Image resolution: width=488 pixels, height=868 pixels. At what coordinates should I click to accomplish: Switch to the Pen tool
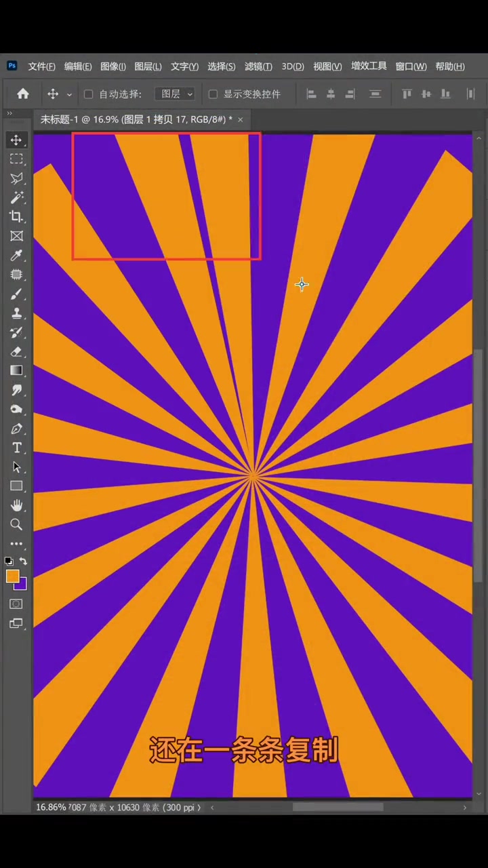click(x=16, y=429)
